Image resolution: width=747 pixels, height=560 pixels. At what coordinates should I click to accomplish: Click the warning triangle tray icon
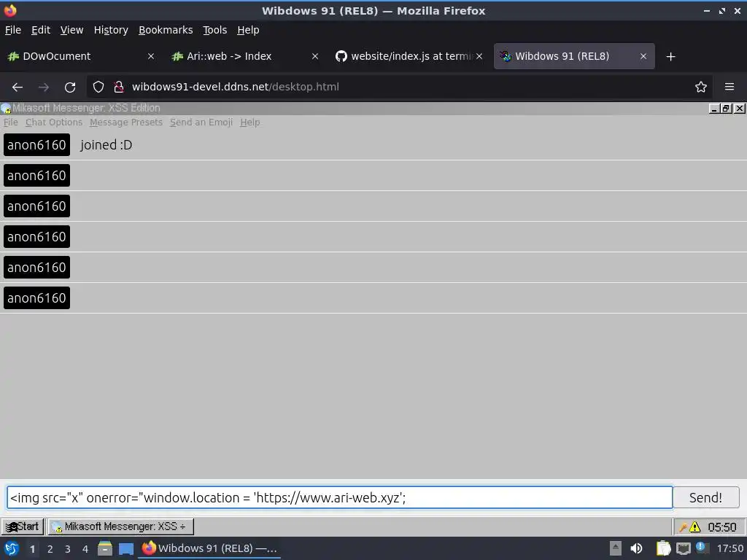694,527
